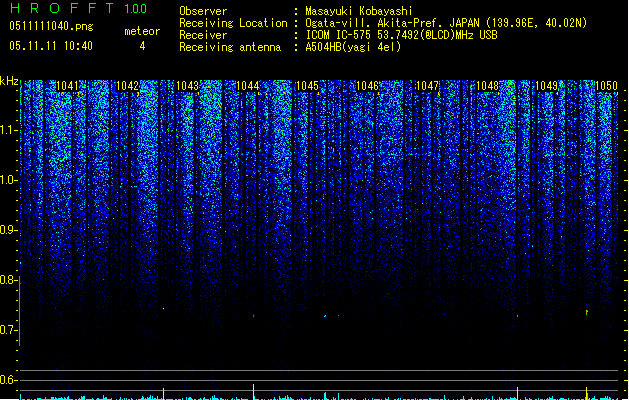Click observer name Masayuki Kobayashi
This screenshot has height=400, width=629.
click(x=359, y=11)
